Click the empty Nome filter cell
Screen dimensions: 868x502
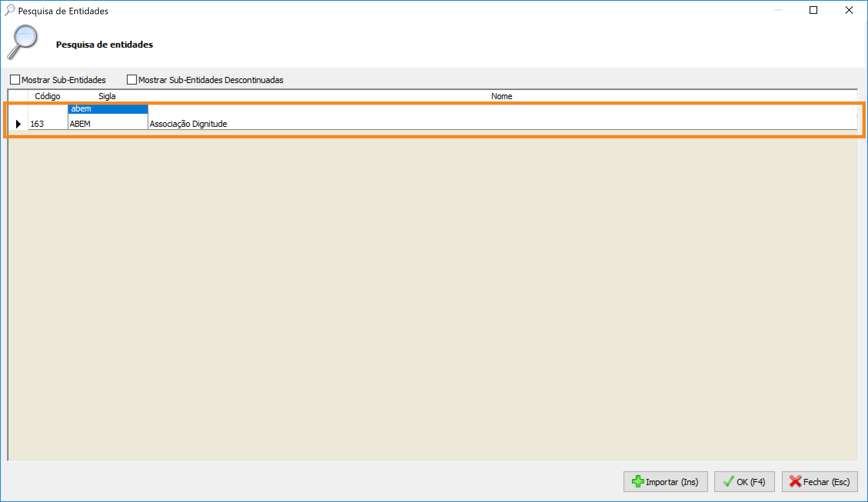pos(500,109)
